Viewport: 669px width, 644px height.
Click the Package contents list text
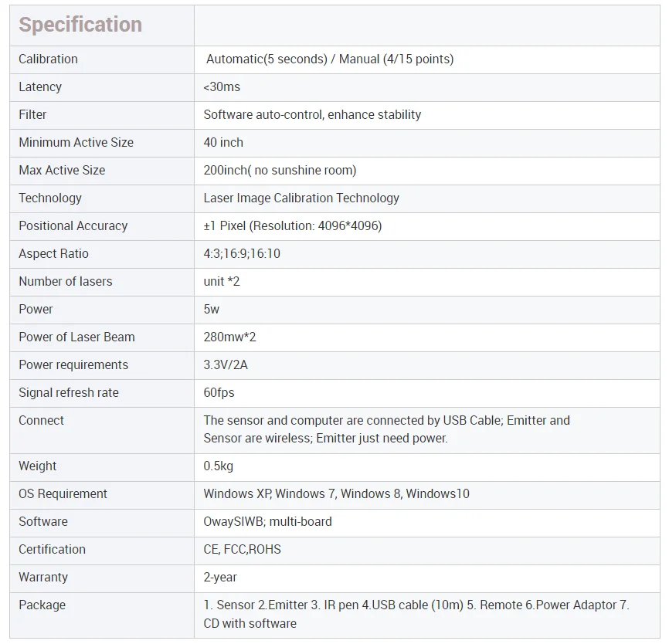click(x=416, y=614)
